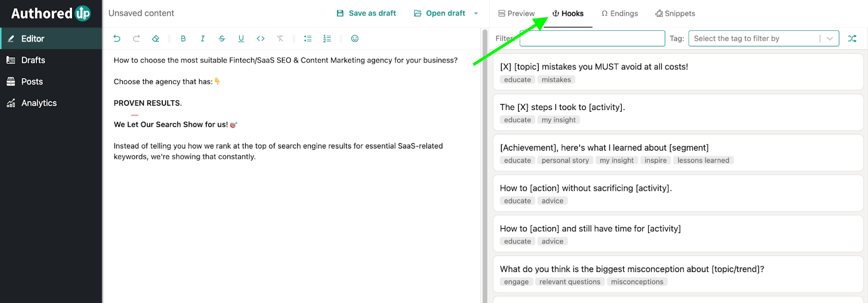Switch to the Snippets tab
Screen dimensions: 868x303
[x=675, y=14]
